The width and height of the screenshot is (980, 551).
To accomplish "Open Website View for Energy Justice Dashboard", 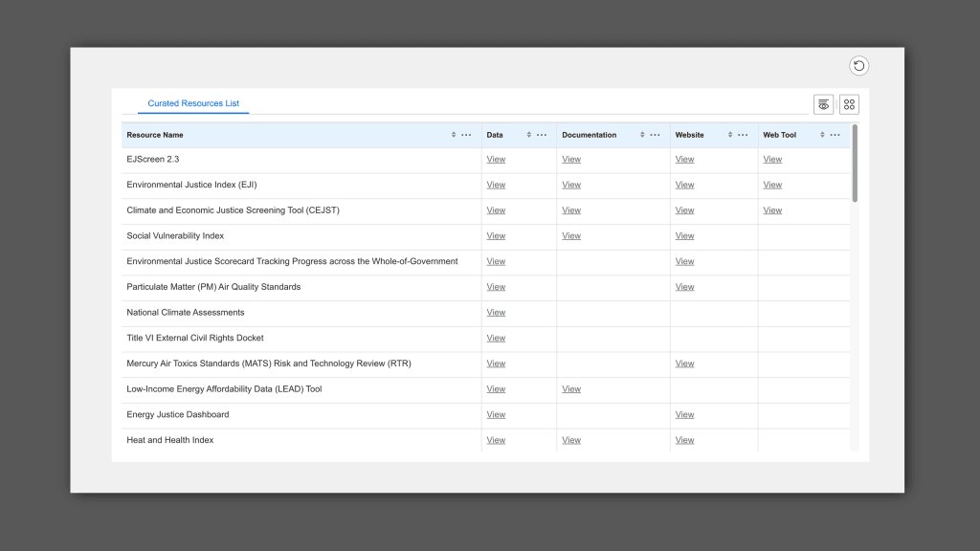I will click(x=684, y=415).
